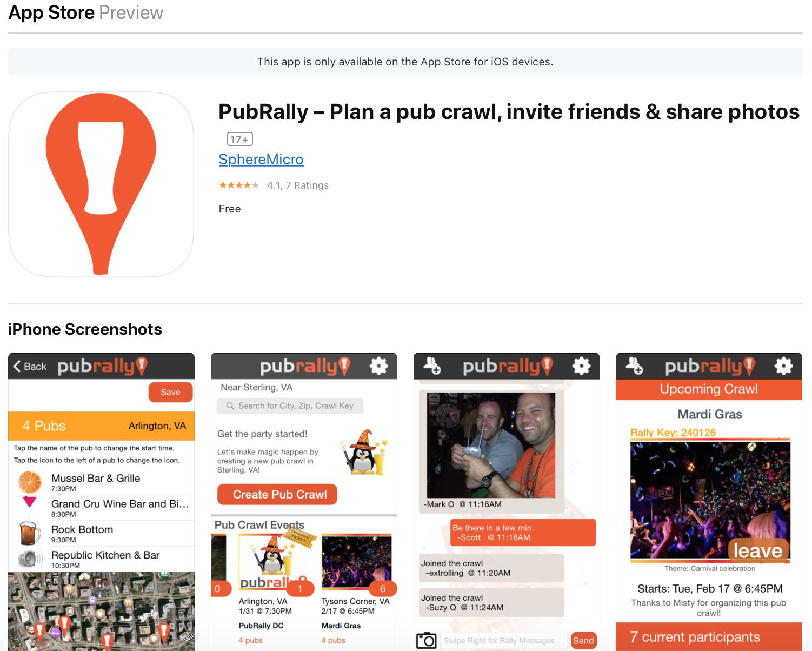Click the Swipe Right for Rally Messages field
Screen dimensions: 812x651
[x=503, y=640]
